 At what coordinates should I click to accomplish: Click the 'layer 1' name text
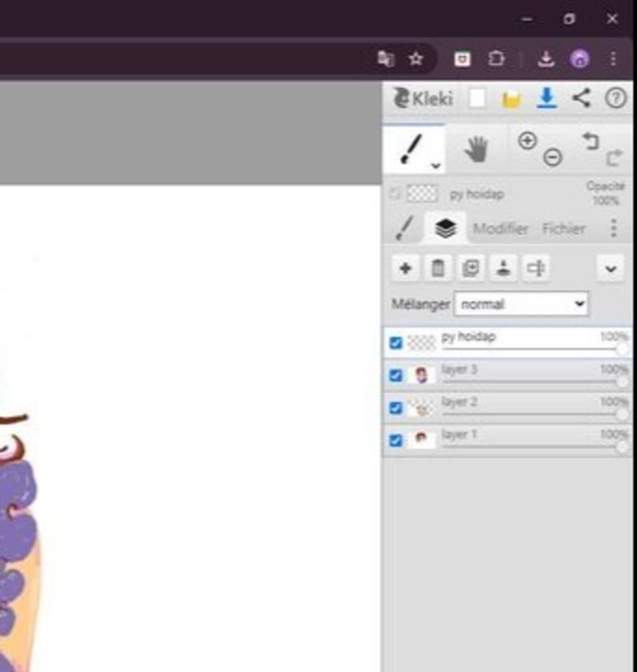coord(459,435)
